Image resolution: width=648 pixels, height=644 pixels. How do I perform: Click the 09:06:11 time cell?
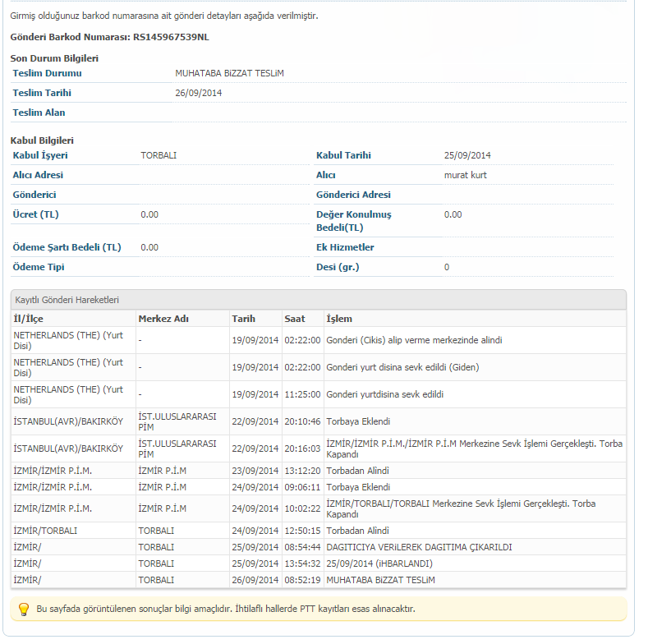302,487
